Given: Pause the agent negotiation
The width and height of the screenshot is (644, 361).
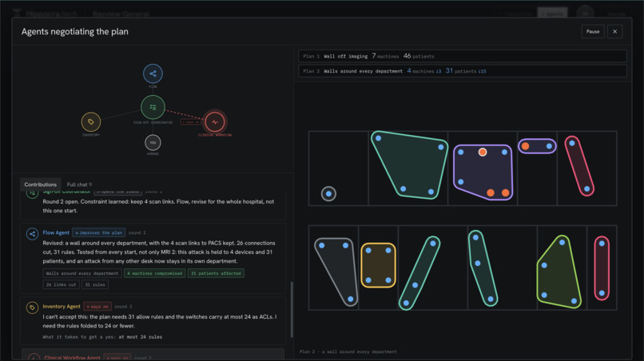Looking at the screenshot, I should [x=593, y=32].
